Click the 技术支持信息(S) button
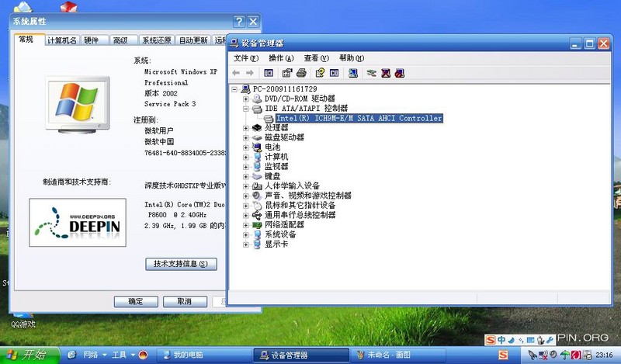The width and height of the screenshot is (621, 364). point(181,264)
